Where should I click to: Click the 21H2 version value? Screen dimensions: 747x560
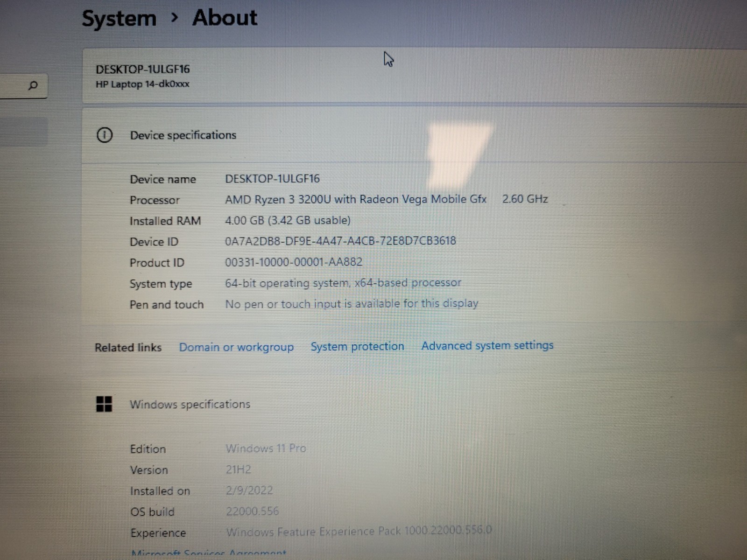point(239,469)
